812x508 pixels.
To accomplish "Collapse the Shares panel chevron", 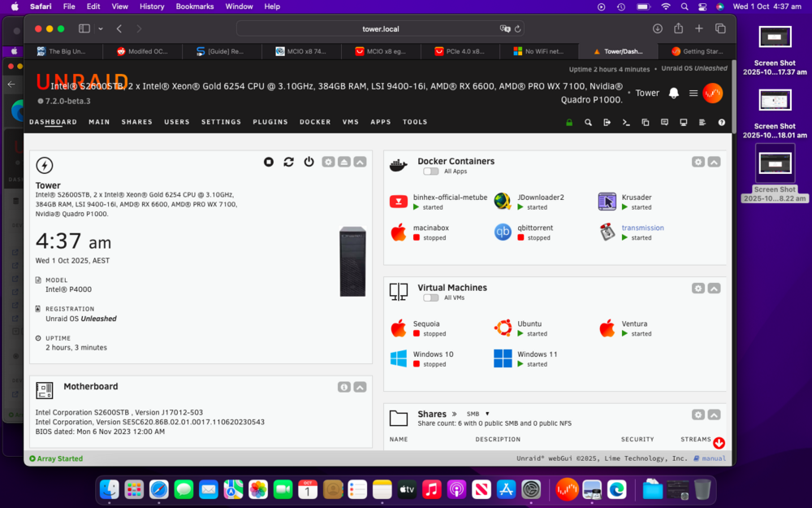I will tap(714, 415).
